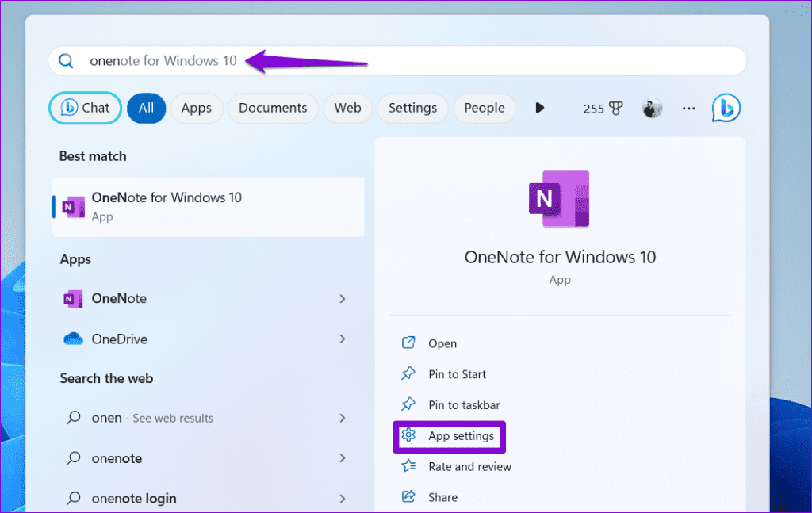Image resolution: width=812 pixels, height=513 pixels.
Task: Click the Open external-link icon
Action: [408, 343]
